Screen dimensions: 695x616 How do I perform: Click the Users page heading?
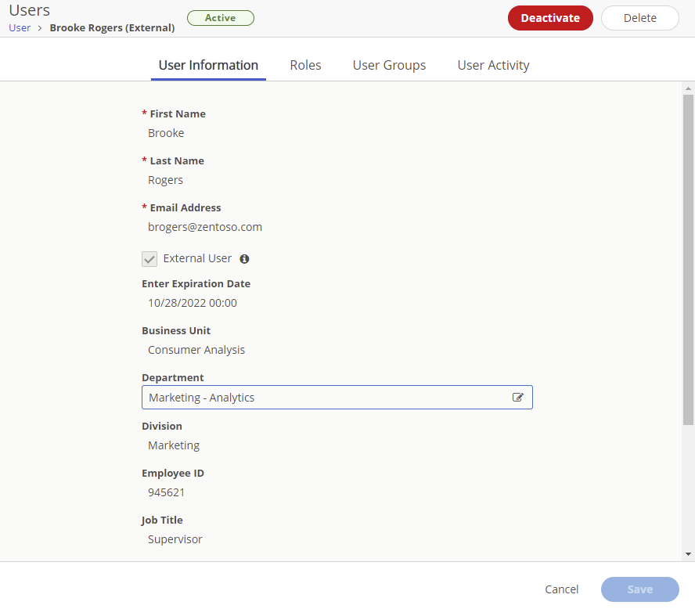(29, 10)
